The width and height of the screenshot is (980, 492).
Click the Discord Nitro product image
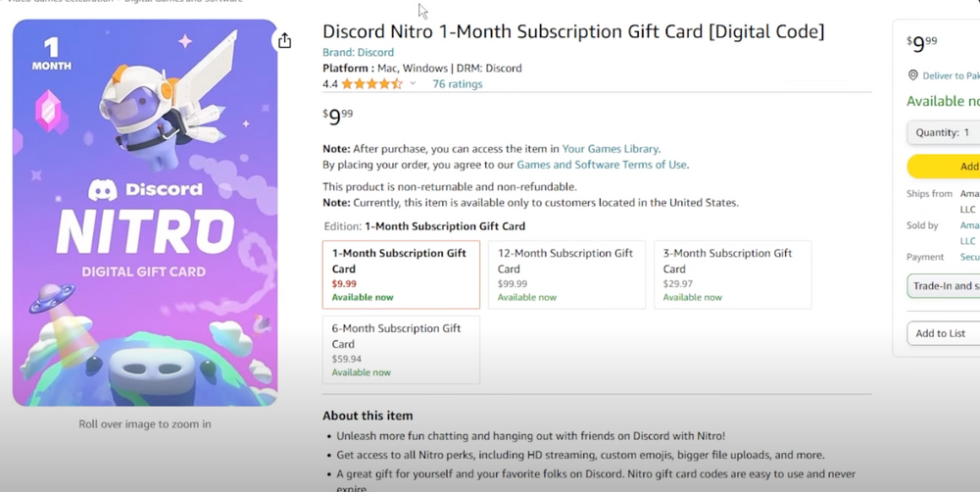tap(145, 213)
